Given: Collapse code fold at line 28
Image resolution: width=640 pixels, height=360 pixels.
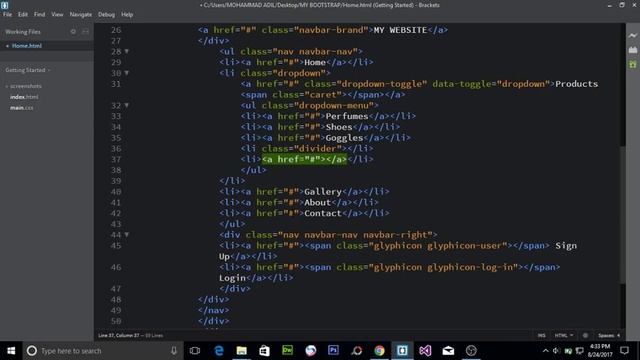Looking at the screenshot, I should point(127,51).
